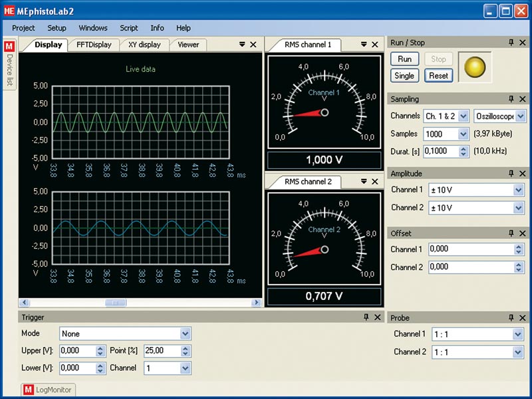Image resolution: width=532 pixels, height=399 pixels.
Task: Open the Trigger Mode dropdown
Action: (x=186, y=334)
